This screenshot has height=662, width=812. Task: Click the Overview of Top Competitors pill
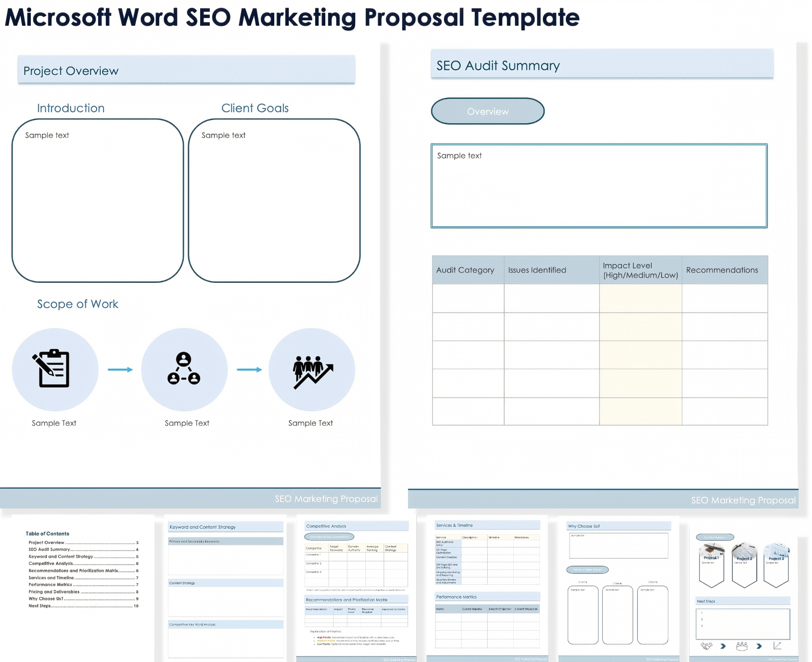tap(329, 536)
